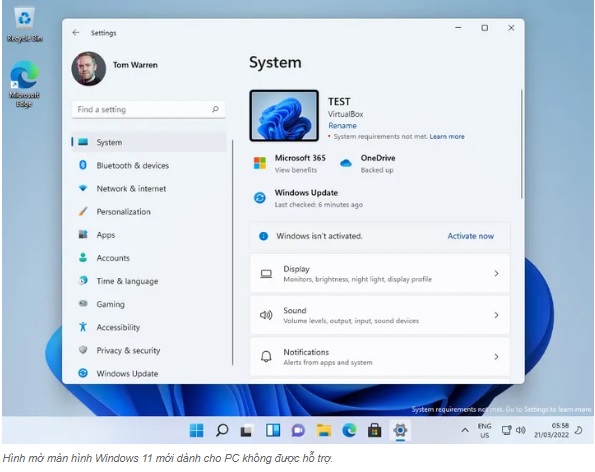Screen dimensions: 595x472
Task: Click View benefits under Microsoft 365
Action: tap(296, 170)
